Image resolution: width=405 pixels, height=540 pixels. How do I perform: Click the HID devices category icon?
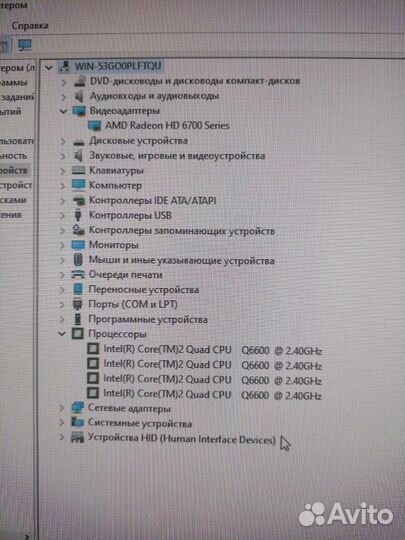pyautogui.click(x=77, y=438)
